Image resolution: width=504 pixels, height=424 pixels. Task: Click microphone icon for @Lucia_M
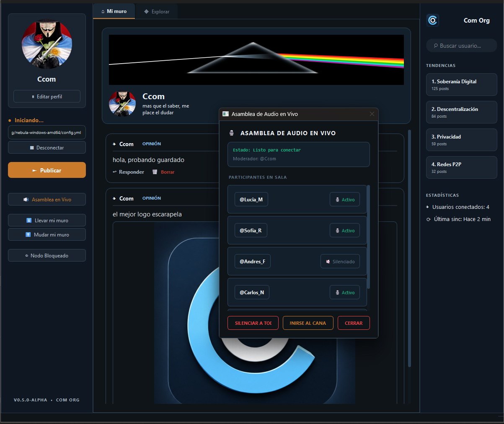337,200
